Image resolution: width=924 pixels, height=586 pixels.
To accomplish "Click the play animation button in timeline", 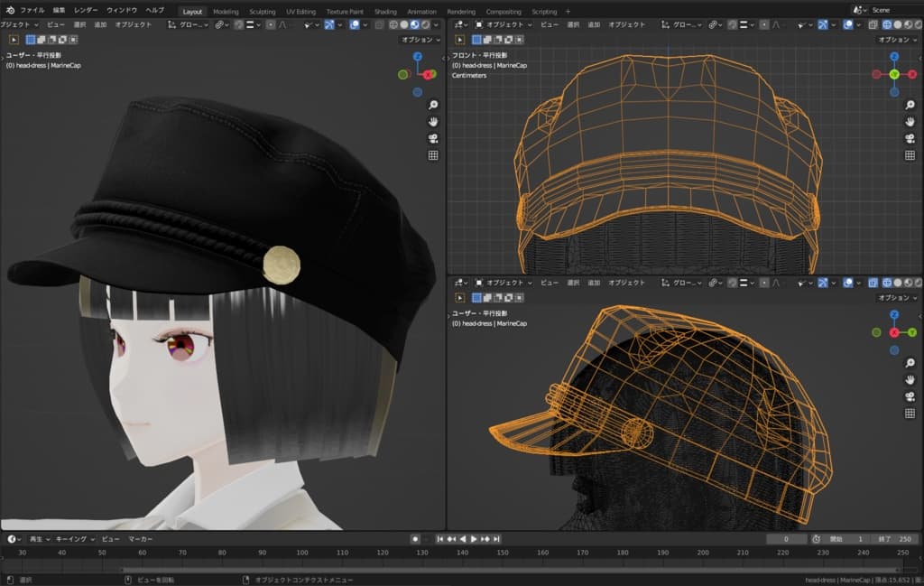I will [x=473, y=539].
